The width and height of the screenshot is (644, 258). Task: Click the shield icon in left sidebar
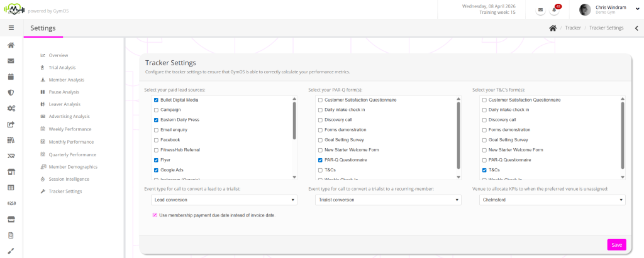[x=11, y=92]
